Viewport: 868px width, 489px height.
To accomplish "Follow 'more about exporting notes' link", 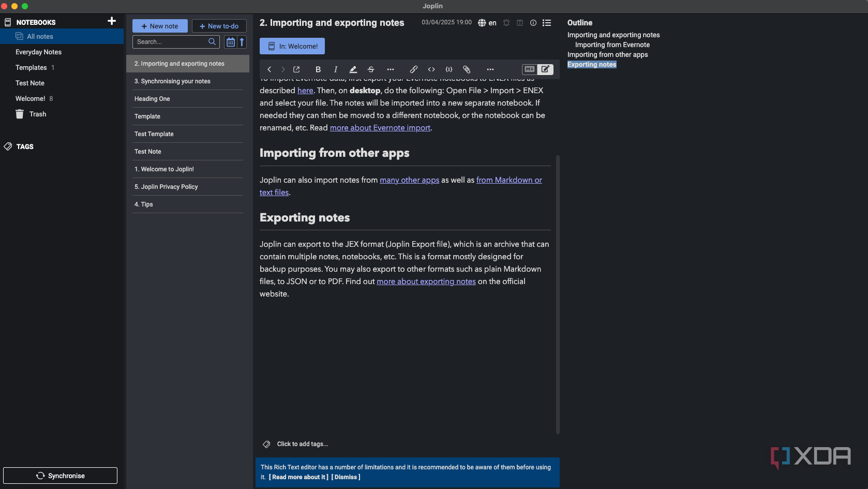I will 426,281.
